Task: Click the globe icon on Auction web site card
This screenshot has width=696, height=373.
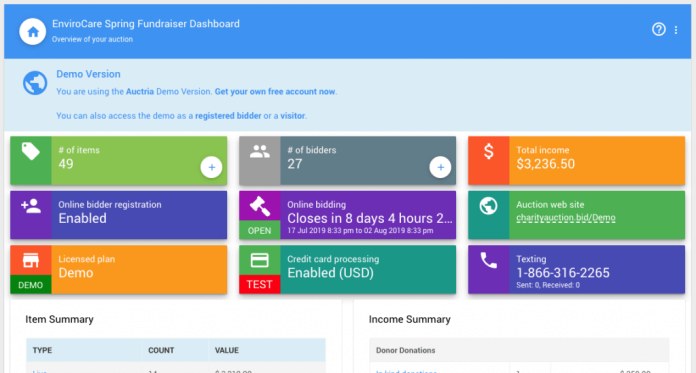Action: [488, 206]
